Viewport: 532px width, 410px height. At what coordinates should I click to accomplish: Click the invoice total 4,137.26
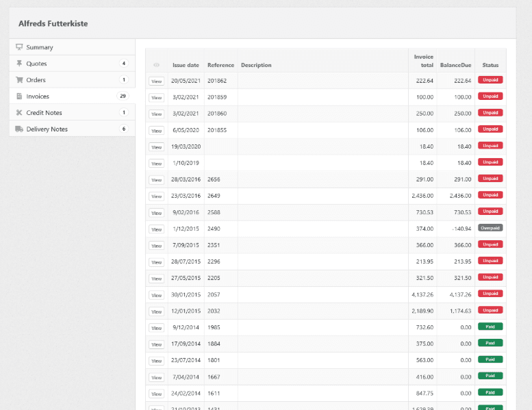(422, 295)
